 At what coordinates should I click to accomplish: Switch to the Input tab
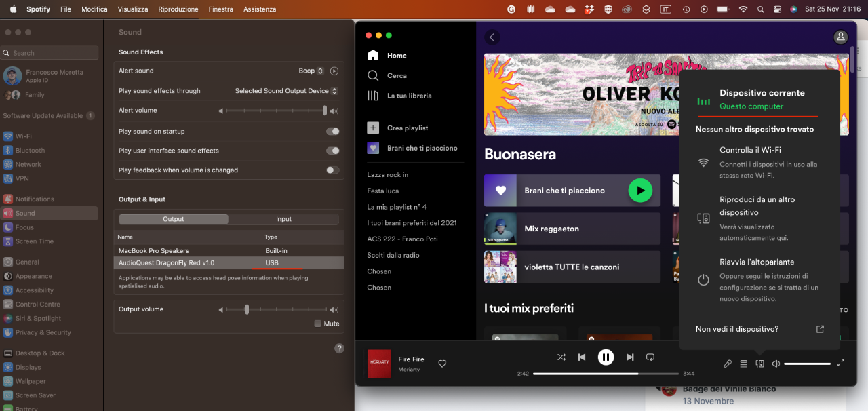pos(283,219)
